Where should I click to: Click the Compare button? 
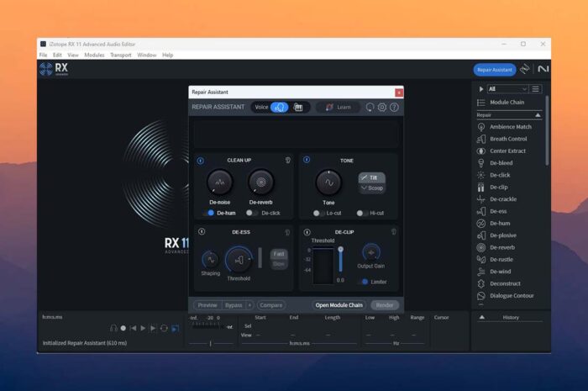(x=271, y=305)
